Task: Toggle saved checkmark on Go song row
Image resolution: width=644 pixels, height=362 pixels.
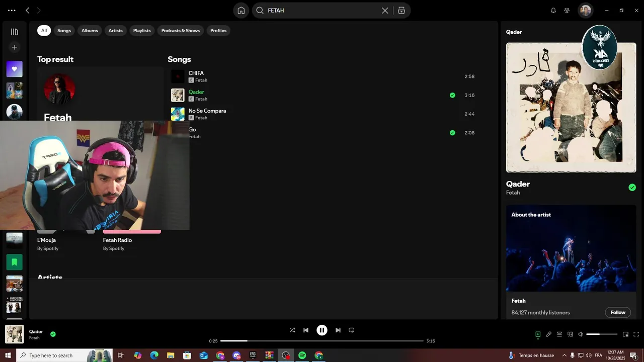Action: [452, 133]
